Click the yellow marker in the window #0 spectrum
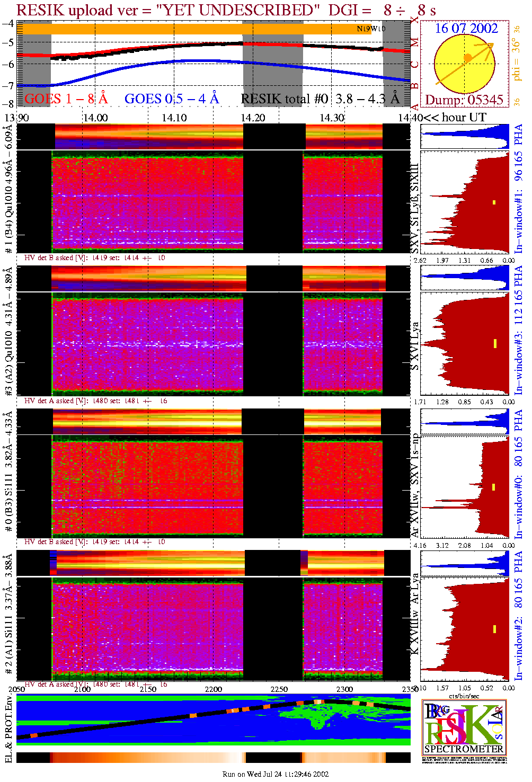The width and height of the screenshot is (532, 782). click(x=493, y=487)
